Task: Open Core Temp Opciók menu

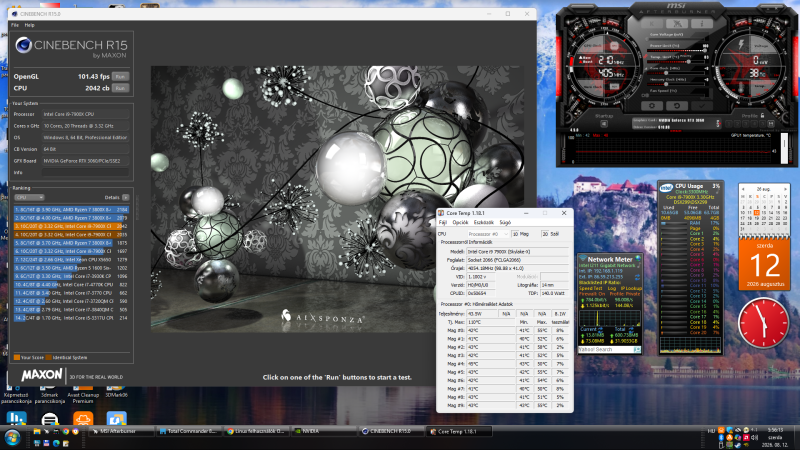Action: pyautogui.click(x=460, y=222)
